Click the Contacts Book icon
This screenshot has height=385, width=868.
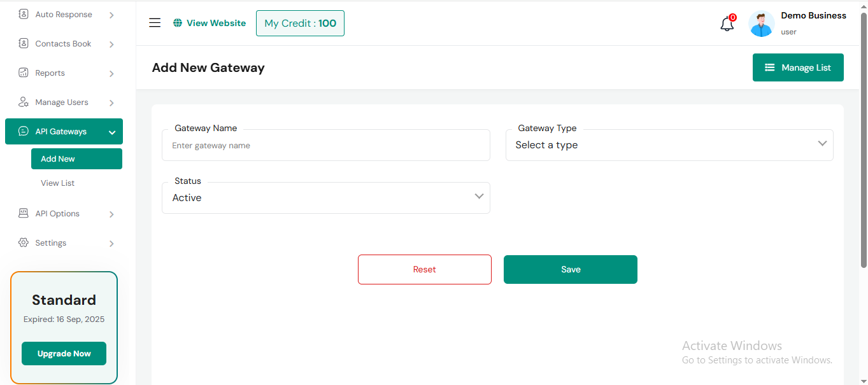point(24,43)
